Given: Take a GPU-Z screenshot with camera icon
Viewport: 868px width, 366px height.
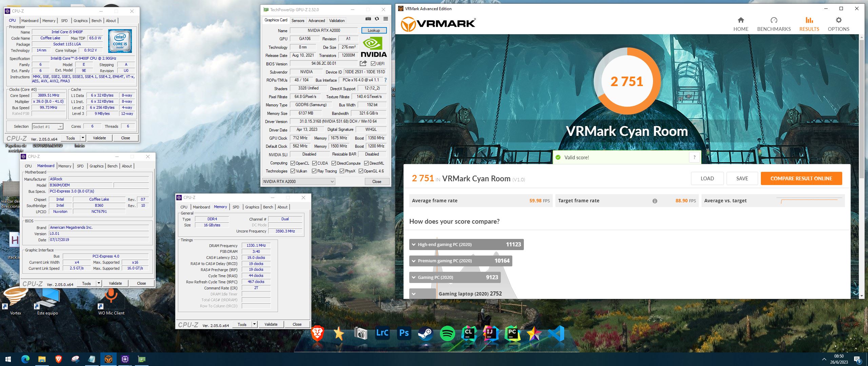Looking at the screenshot, I should tap(368, 19).
